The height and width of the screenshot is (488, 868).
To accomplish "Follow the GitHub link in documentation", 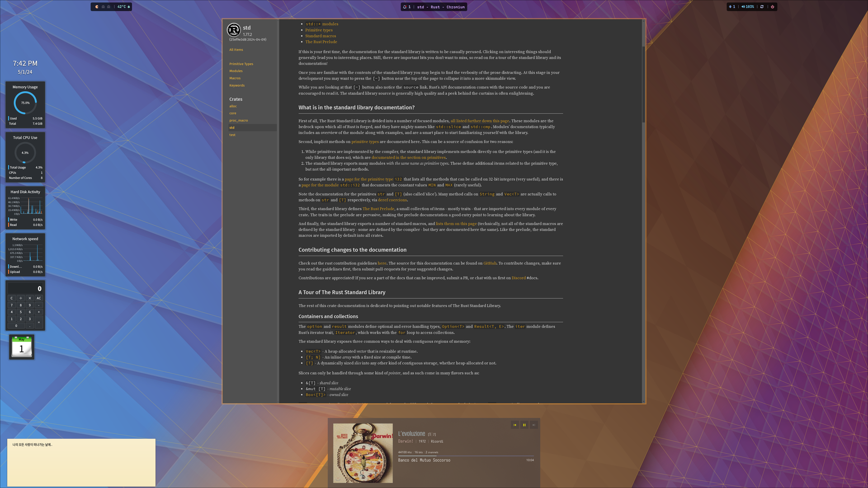I will 490,263.
